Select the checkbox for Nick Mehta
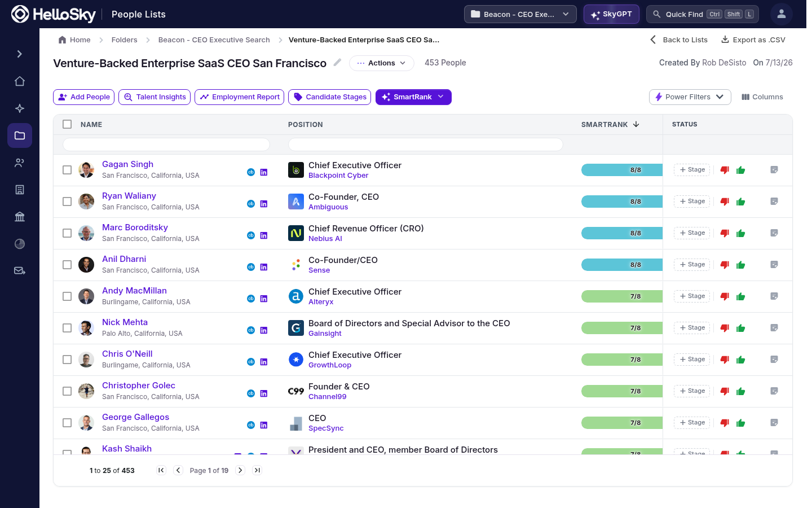Screen dimensions: 812x508 [x=67, y=328]
